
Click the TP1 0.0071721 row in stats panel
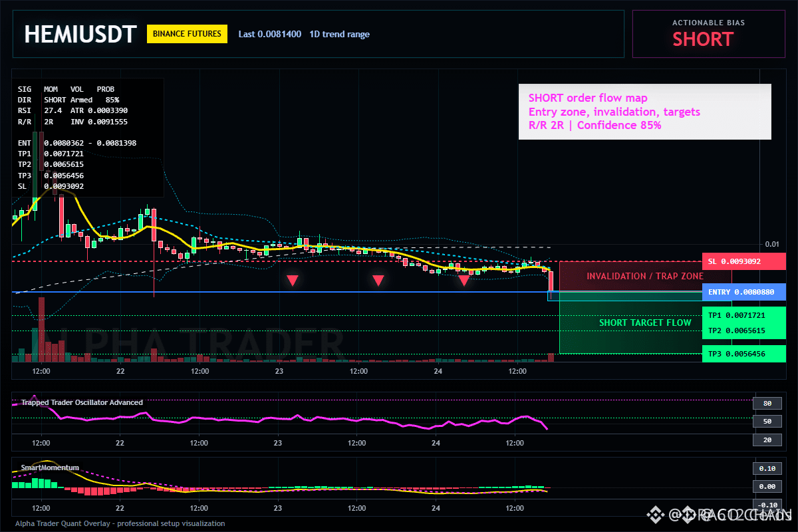coord(51,154)
